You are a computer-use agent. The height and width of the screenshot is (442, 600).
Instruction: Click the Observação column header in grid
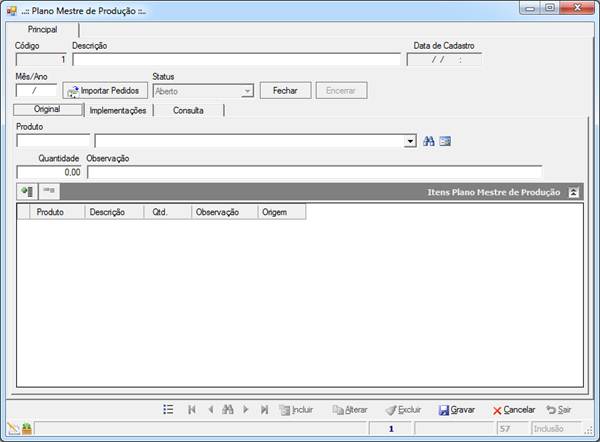225,212
